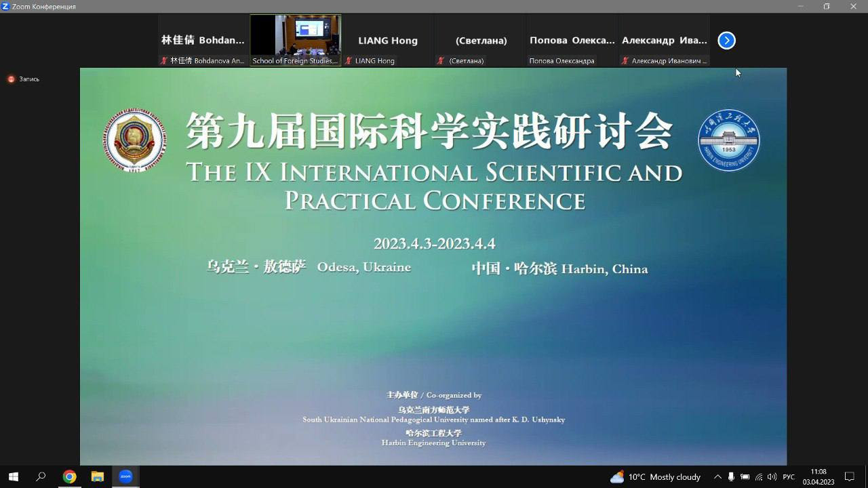This screenshot has height=488, width=868.
Task: Click the Zoom logo in the title bar
Action: 5,6
